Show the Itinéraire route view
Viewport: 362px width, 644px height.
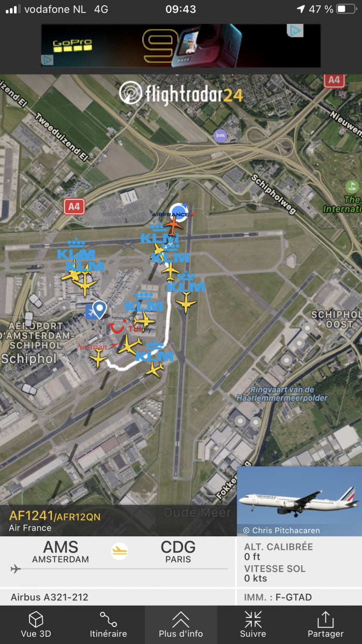(108, 624)
